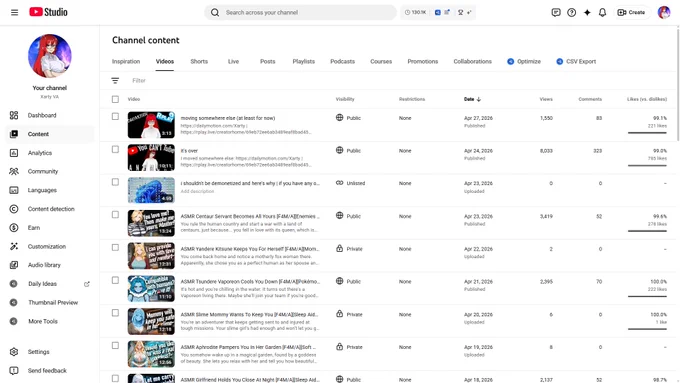Click the Optimize extension button
The width and height of the screenshot is (680, 383).
click(524, 62)
